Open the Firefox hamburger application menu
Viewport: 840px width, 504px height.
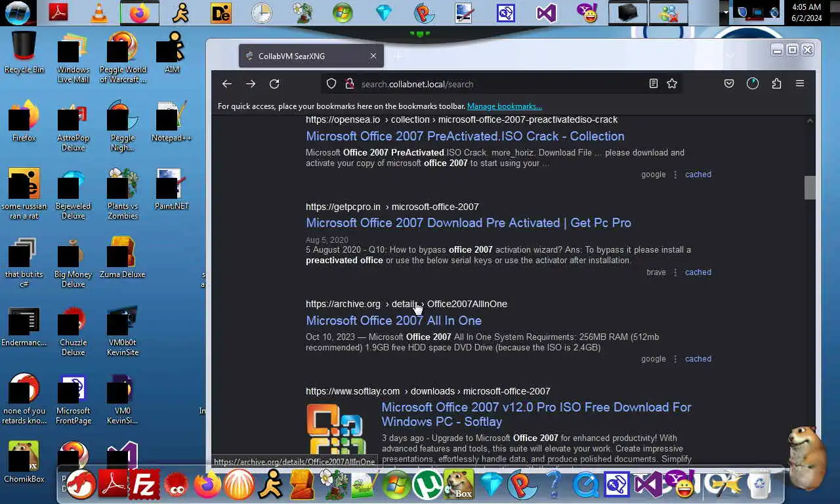pos(800,84)
